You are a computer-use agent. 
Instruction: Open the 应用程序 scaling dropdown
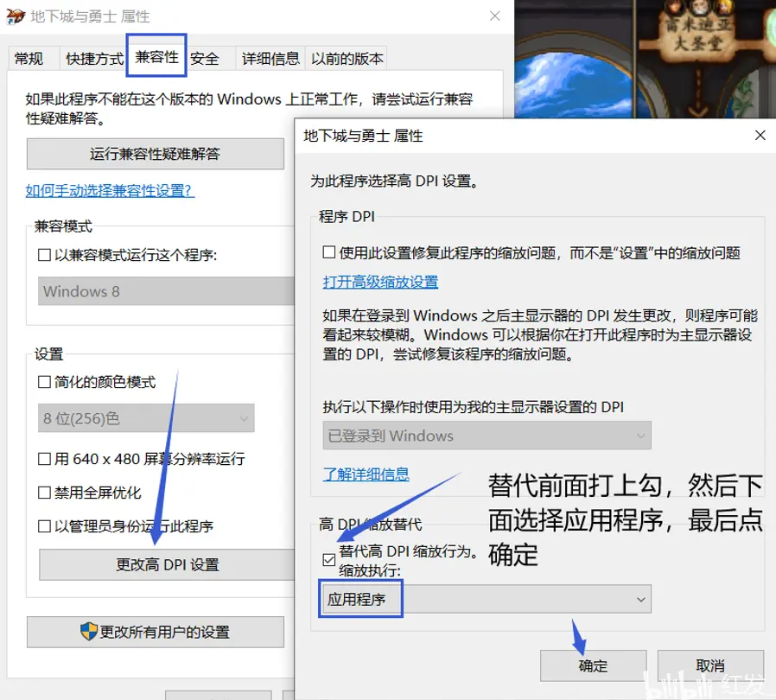487,600
